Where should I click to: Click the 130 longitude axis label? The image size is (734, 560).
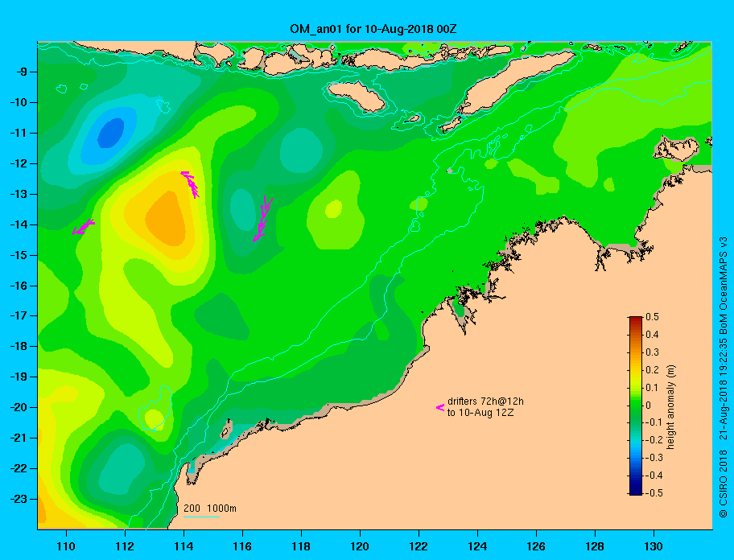654,546
